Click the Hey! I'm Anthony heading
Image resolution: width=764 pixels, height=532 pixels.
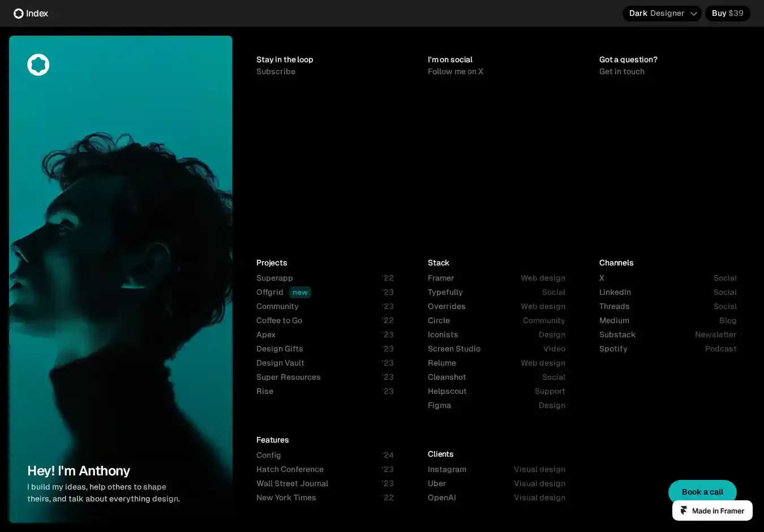point(79,471)
